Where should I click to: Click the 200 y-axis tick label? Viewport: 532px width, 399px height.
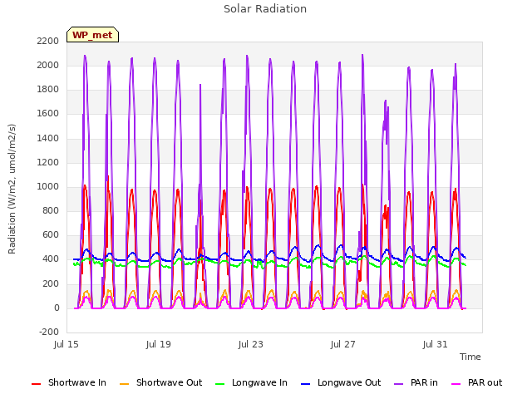[51, 283]
